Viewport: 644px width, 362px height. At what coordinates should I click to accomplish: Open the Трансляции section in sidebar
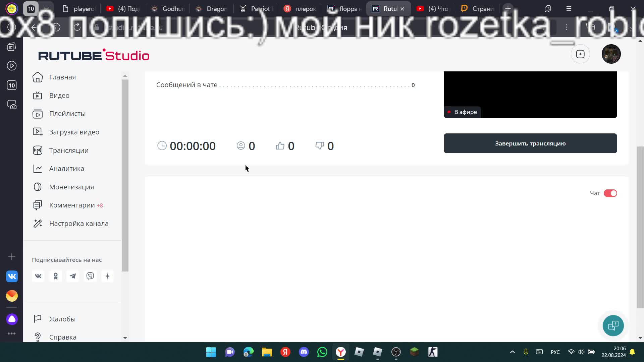coord(68,150)
